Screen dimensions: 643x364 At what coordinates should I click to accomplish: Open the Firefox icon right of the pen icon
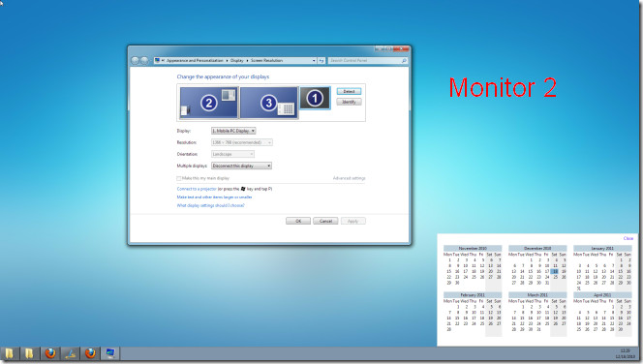coord(90,353)
